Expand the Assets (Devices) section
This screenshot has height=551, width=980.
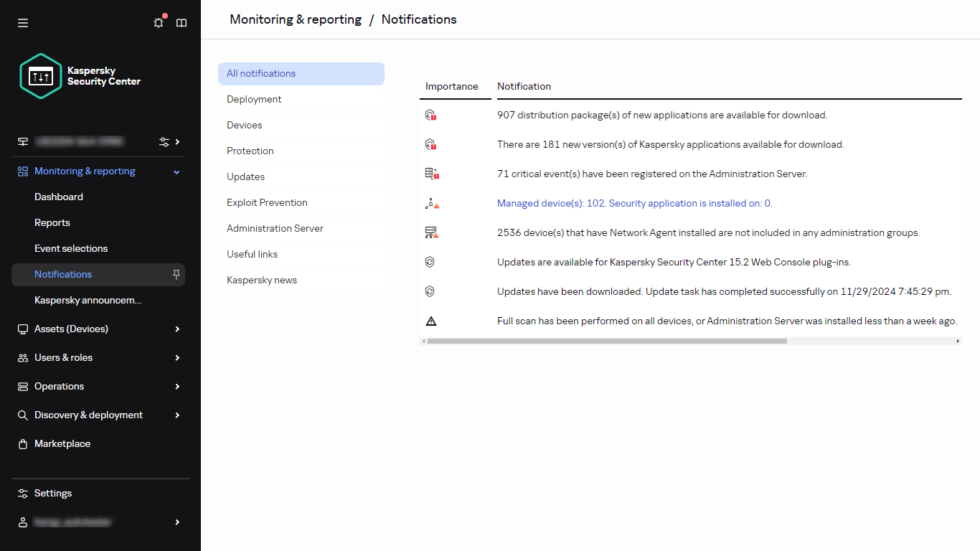coord(176,329)
